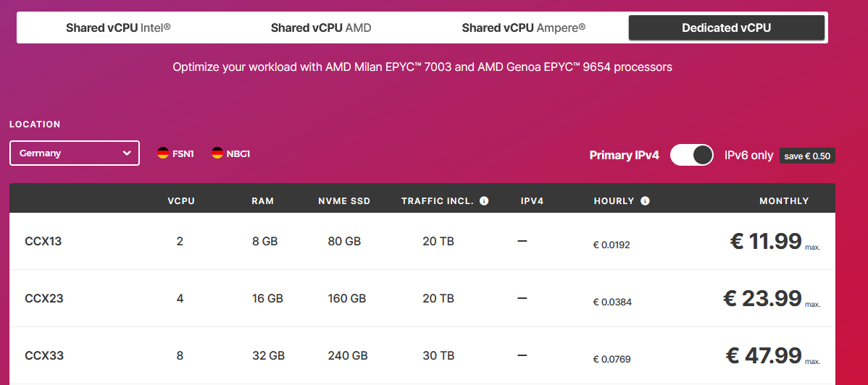Select the CCX13 server plan row
Viewport: 868px width, 385px height.
(x=422, y=241)
